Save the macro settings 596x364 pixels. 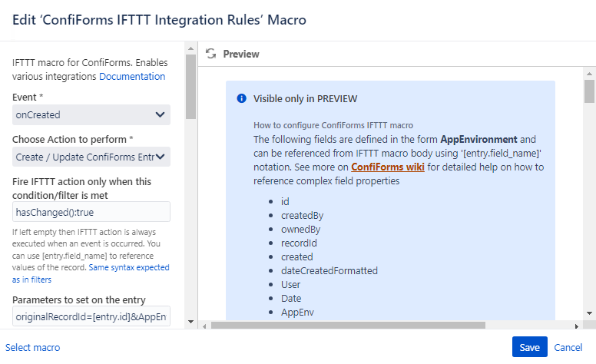[529, 347]
